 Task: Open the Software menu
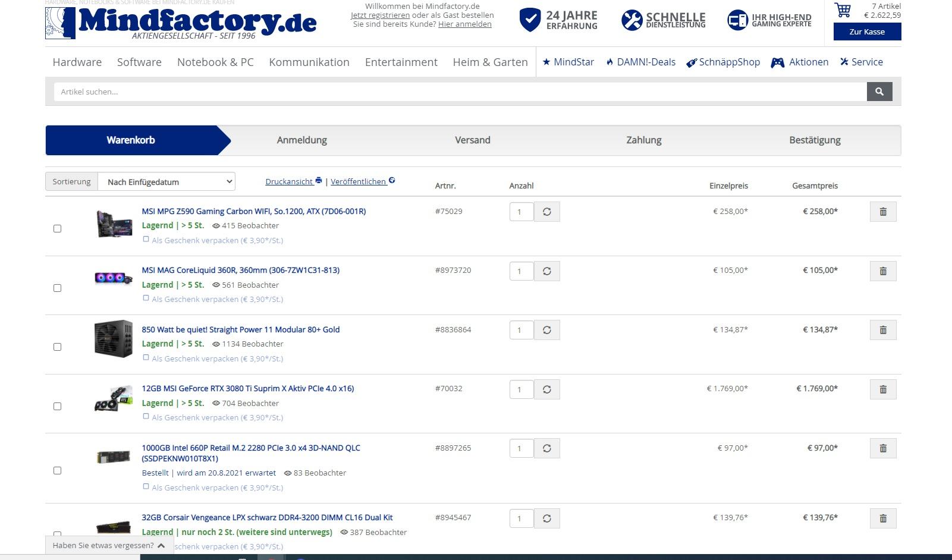coord(139,62)
